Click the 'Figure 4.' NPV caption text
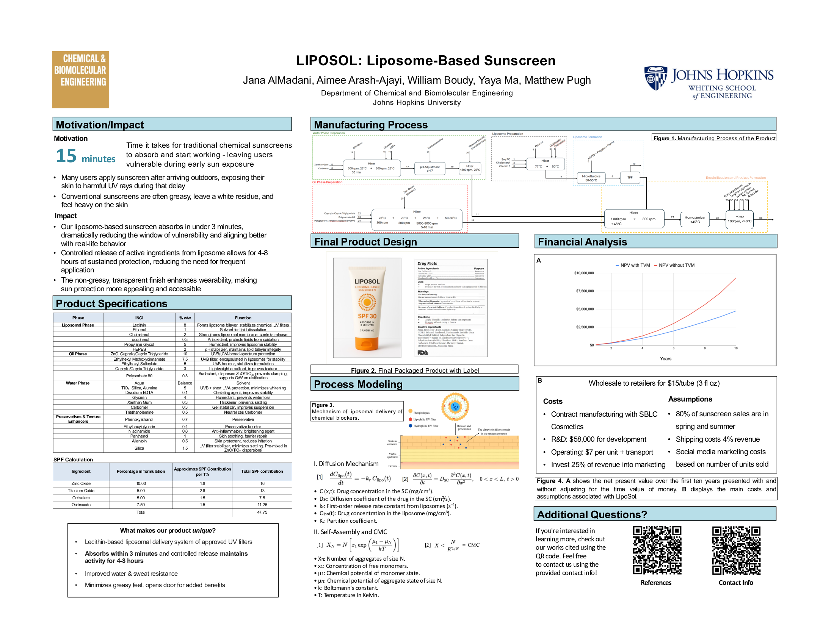 [656, 488]
